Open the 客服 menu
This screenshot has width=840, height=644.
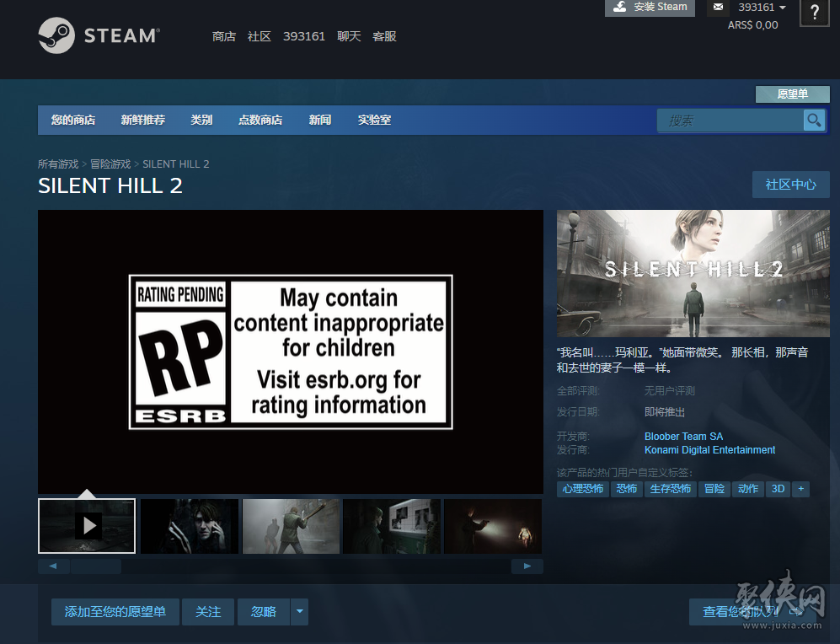(384, 36)
